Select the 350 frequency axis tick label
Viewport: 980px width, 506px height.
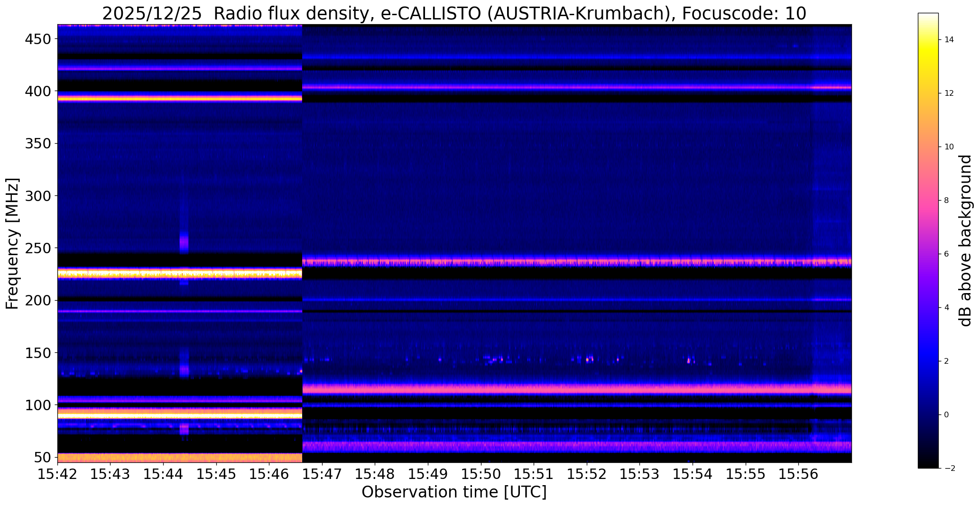(x=37, y=144)
